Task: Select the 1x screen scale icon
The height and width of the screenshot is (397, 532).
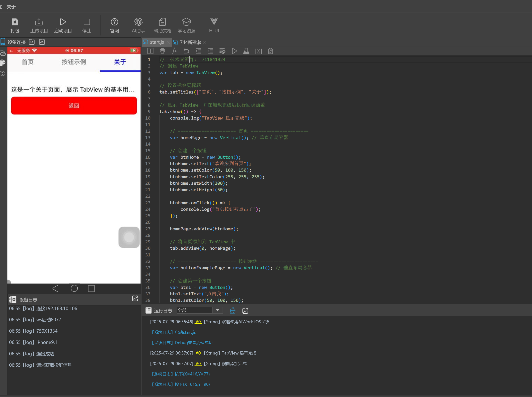Action: [32, 42]
